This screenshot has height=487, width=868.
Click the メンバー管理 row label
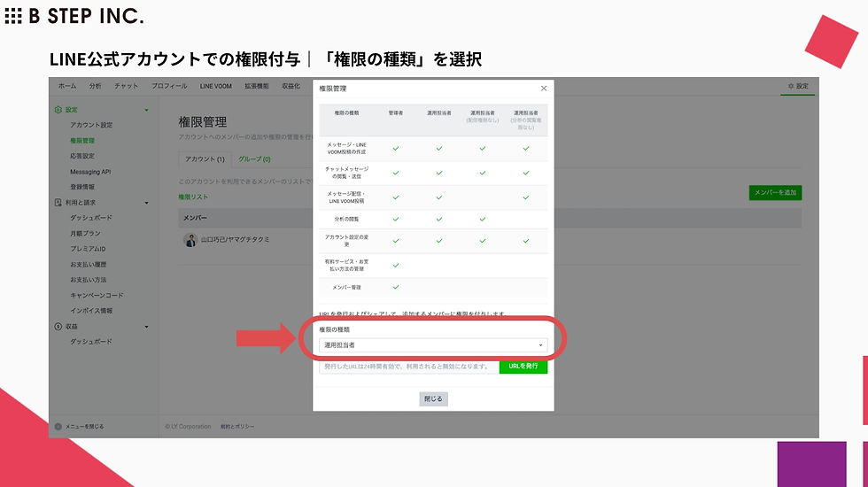[x=347, y=287]
